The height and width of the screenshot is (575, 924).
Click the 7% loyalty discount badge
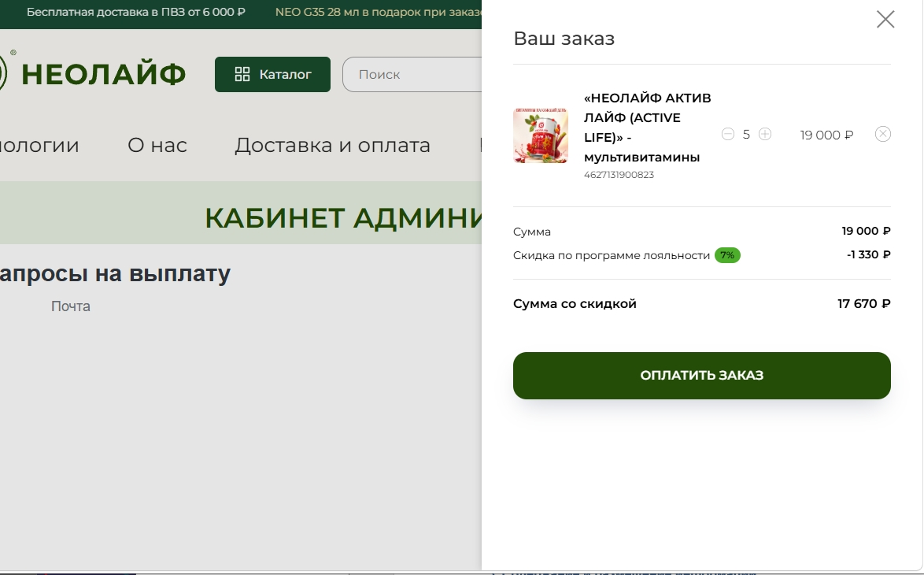[x=727, y=255]
